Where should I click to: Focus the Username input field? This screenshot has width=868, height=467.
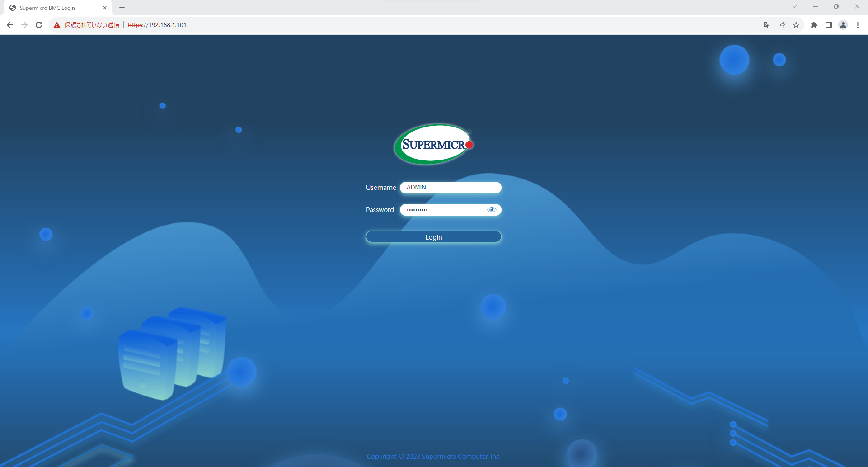tap(450, 188)
